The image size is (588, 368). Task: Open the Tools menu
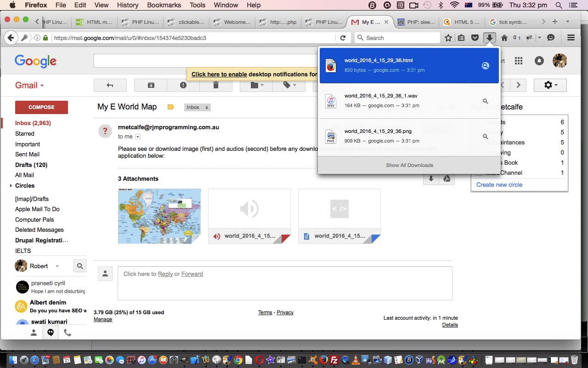[x=198, y=5]
